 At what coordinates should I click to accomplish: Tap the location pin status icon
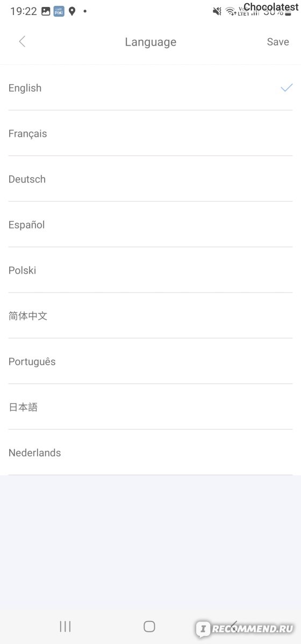71,11
